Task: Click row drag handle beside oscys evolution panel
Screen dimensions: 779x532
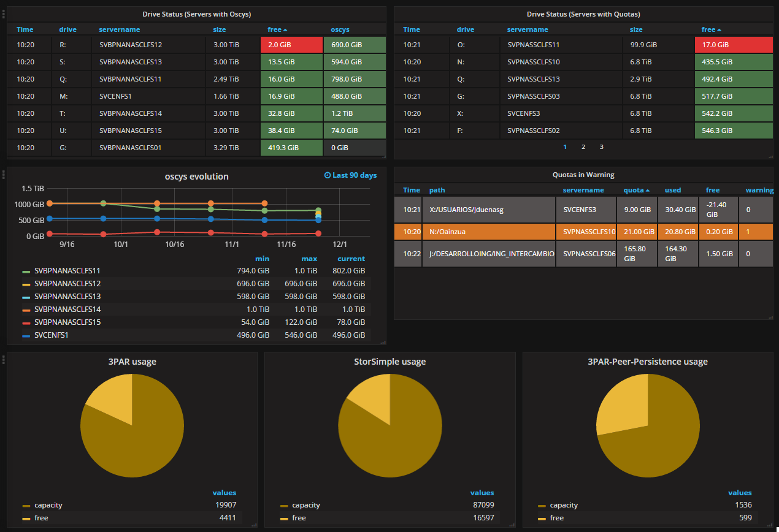Action: pyautogui.click(x=4, y=175)
